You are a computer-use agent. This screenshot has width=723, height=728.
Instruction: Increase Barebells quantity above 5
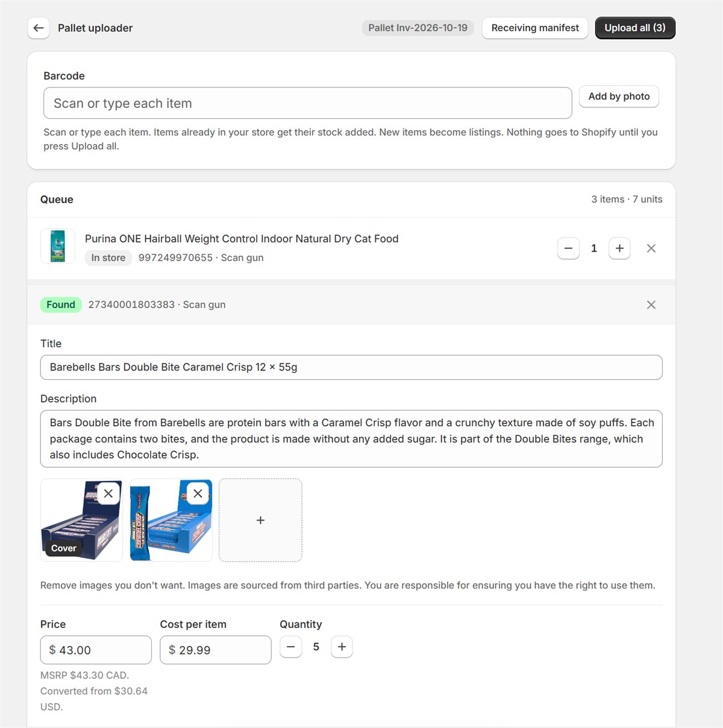tap(342, 647)
